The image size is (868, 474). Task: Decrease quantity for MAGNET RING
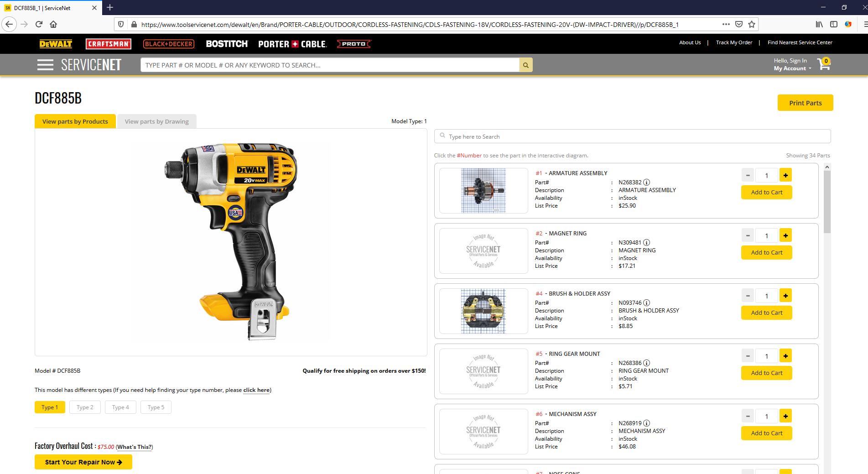[x=748, y=235]
